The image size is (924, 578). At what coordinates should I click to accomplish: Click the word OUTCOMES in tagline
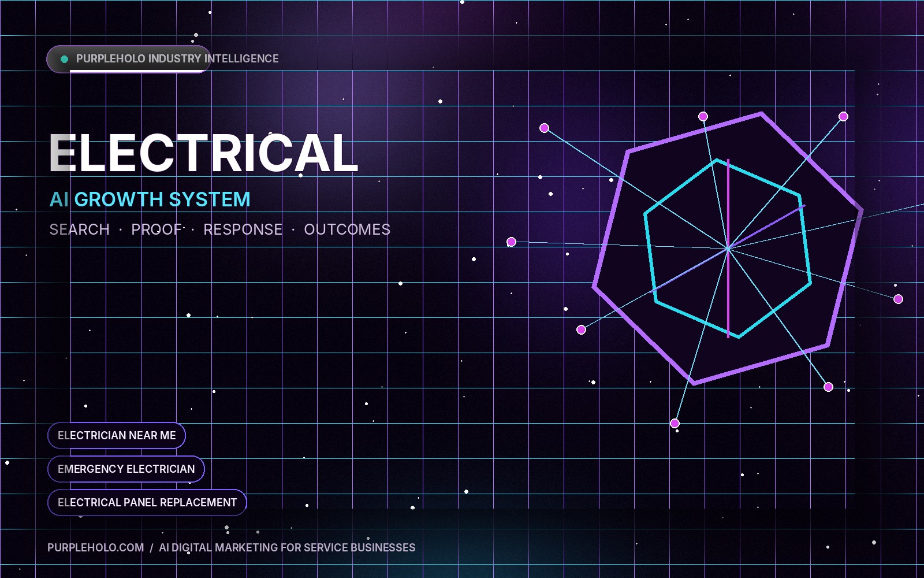click(x=347, y=230)
